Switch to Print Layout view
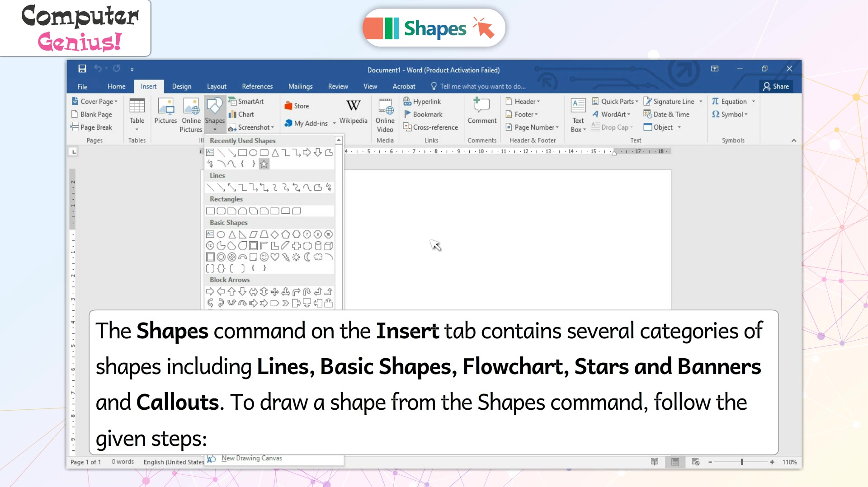The image size is (868, 487). [x=675, y=462]
